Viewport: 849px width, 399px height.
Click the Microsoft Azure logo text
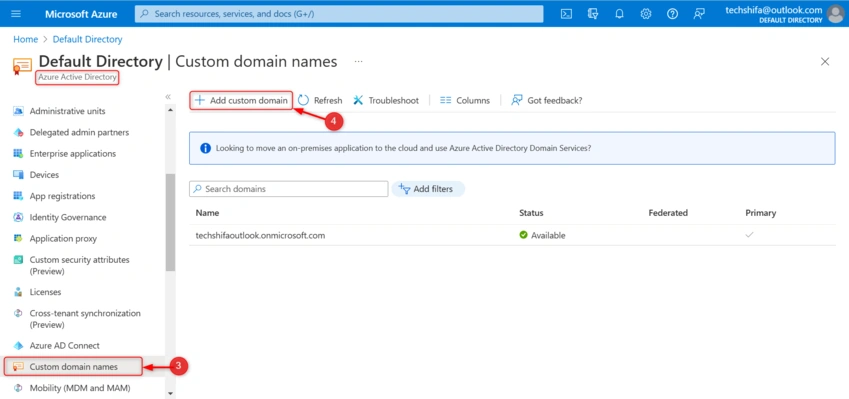click(x=81, y=14)
